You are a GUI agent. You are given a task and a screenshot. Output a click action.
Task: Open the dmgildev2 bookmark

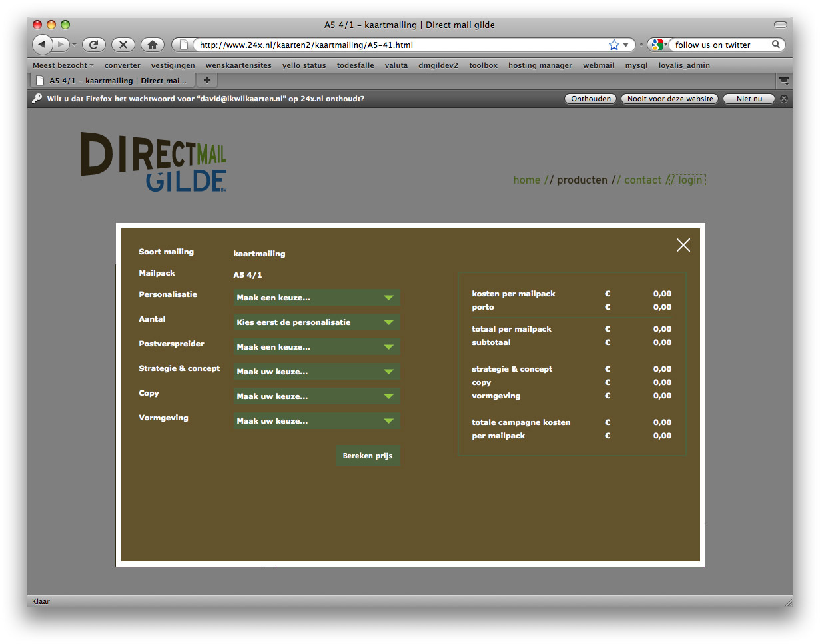438,65
